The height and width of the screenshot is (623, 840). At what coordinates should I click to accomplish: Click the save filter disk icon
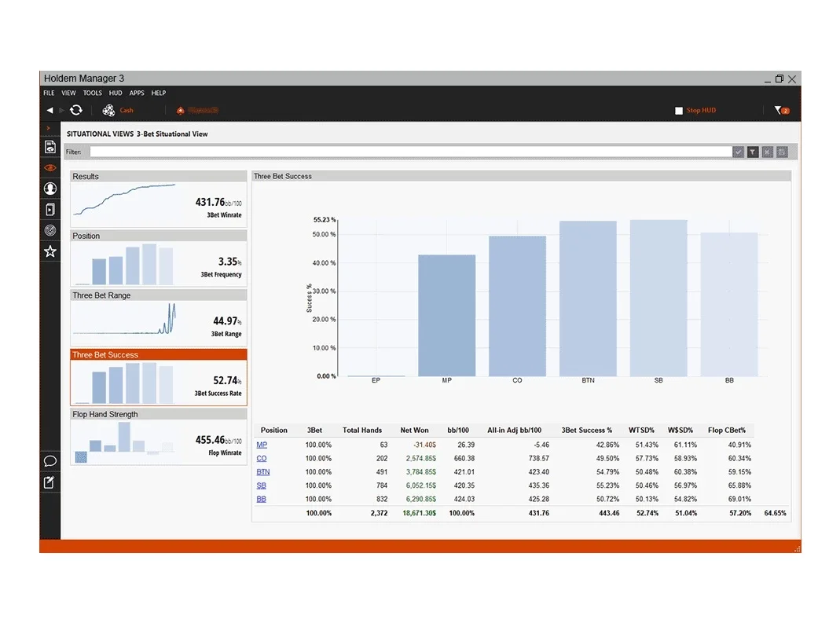(x=782, y=152)
